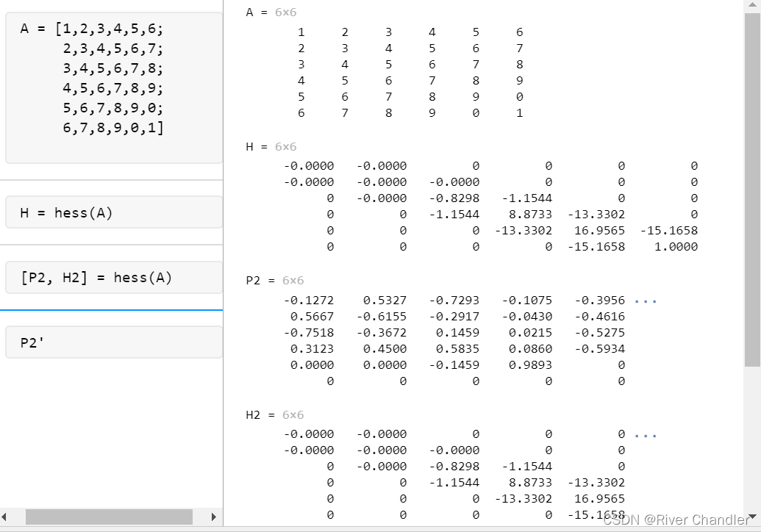Screen dimensions: 761x532
Task: Expand hidden columns of H2 matrix via ellipsis
Action: (x=645, y=434)
